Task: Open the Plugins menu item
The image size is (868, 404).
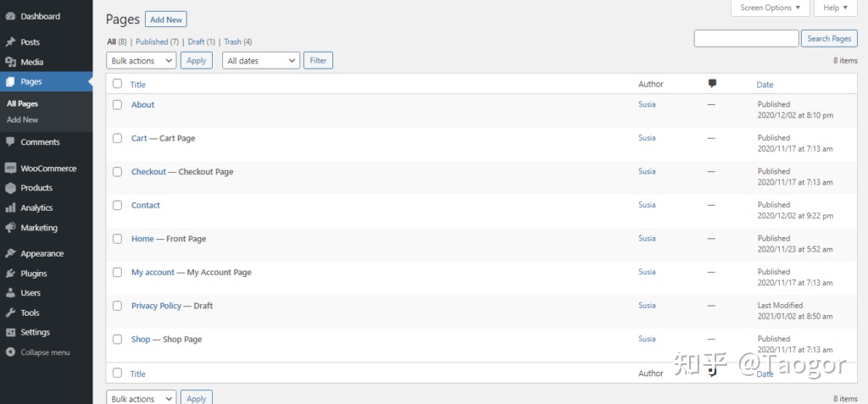Action: click(34, 274)
